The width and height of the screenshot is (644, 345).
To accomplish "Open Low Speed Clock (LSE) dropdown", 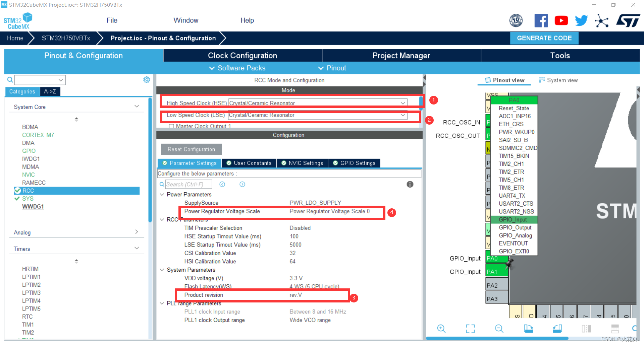I will point(318,115).
